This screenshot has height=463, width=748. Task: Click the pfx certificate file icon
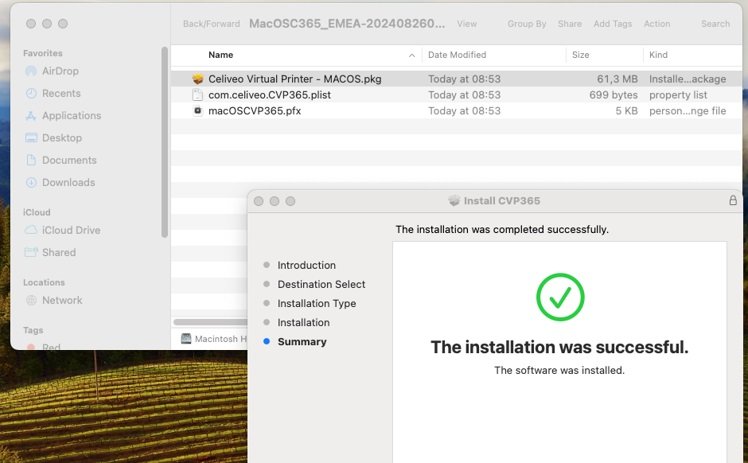pos(197,111)
